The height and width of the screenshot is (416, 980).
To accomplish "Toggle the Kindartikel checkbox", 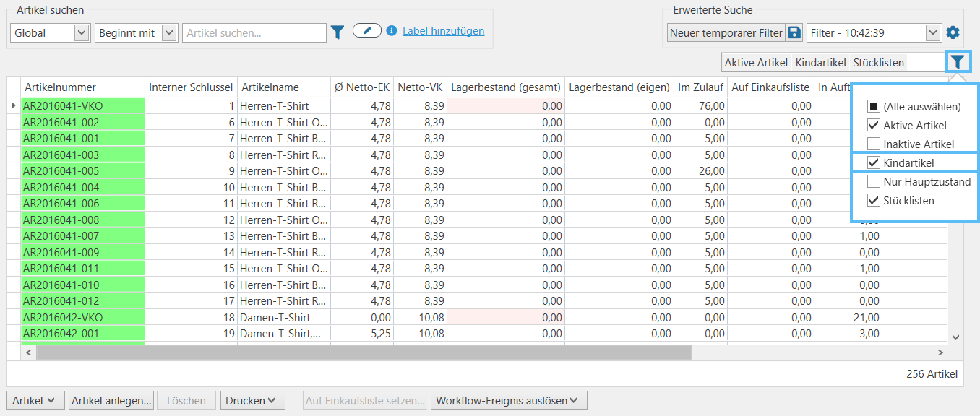I will coord(873,163).
